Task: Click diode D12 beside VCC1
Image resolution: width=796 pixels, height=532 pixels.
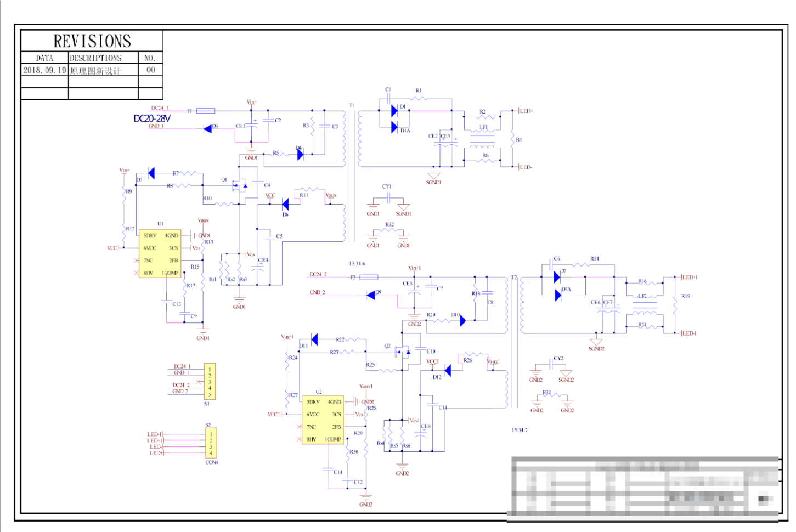Action: (x=448, y=371)
